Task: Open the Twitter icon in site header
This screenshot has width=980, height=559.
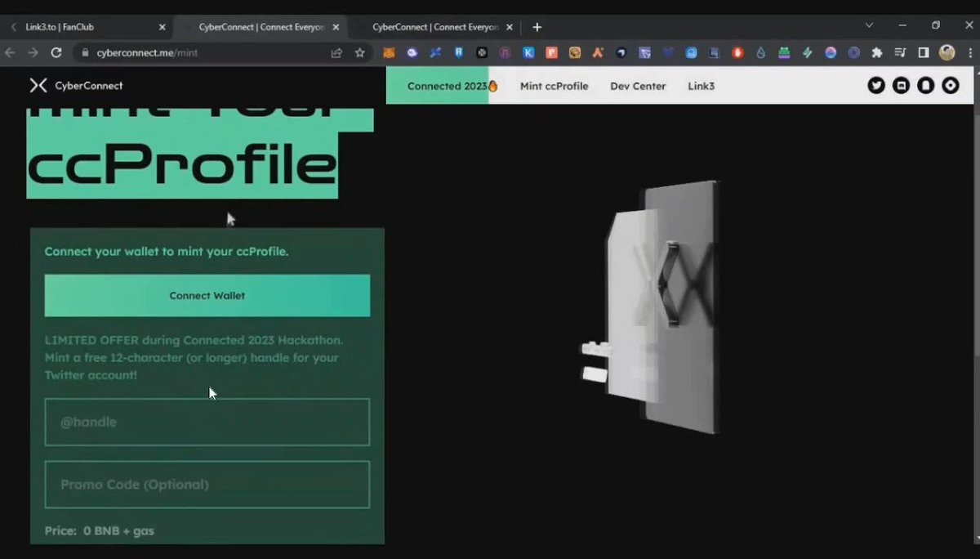Action: (x=876, y=85)
